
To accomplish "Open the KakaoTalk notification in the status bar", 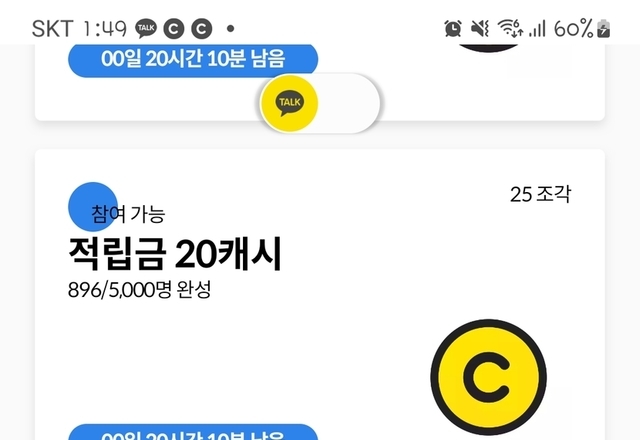I will pos(146,29).
